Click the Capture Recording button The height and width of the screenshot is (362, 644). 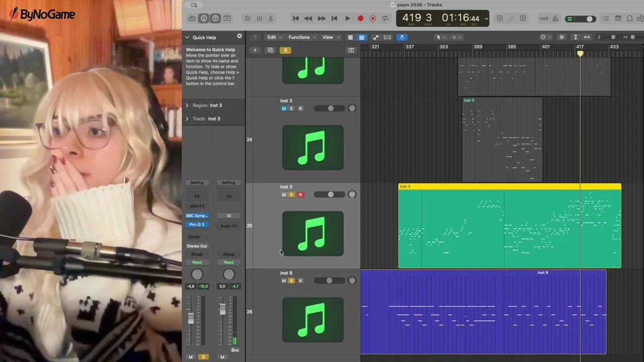tap(373, 19)
